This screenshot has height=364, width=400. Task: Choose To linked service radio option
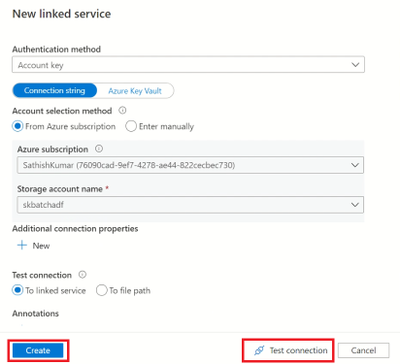pyautogui.click(x=18, y=290)
